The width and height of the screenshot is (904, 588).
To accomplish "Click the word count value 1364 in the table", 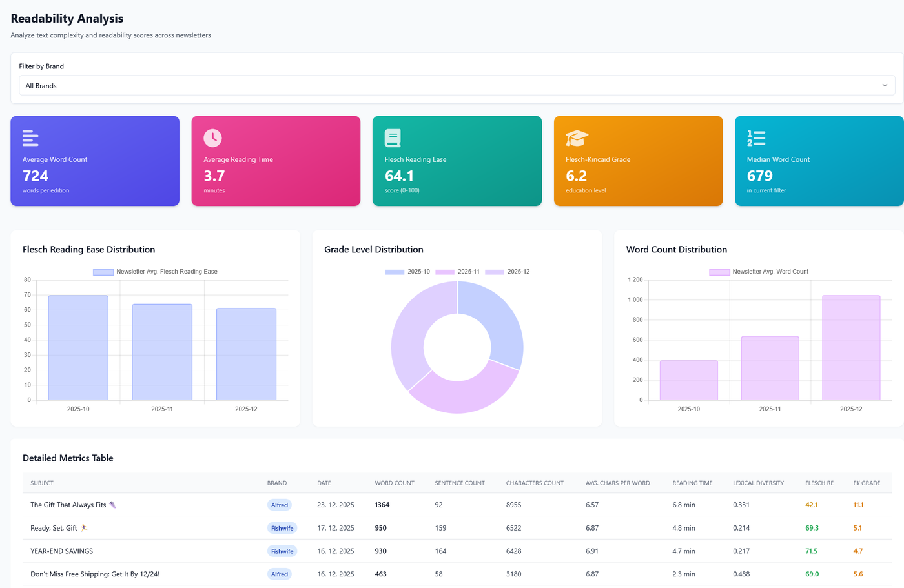I will point(382,505).
